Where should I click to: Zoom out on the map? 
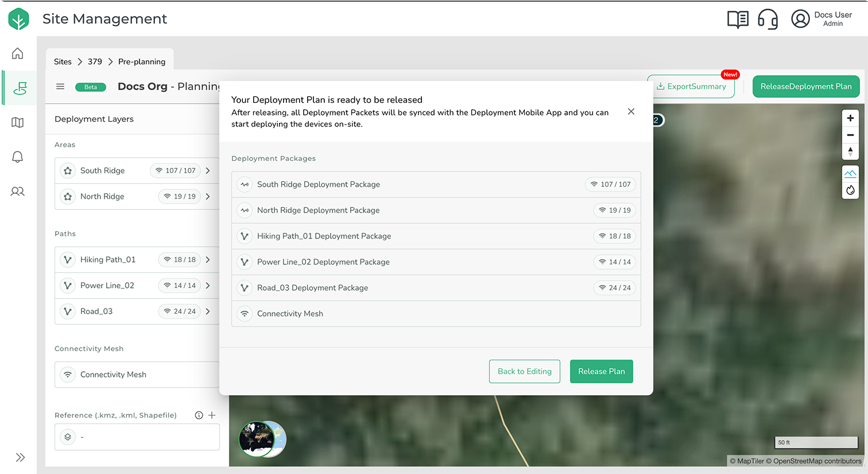point(850,135)
